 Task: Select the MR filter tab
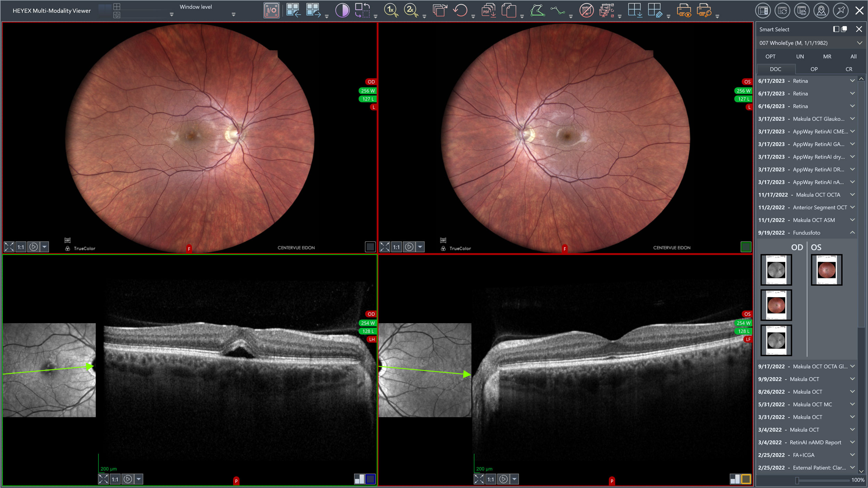(x=827, y=57)
